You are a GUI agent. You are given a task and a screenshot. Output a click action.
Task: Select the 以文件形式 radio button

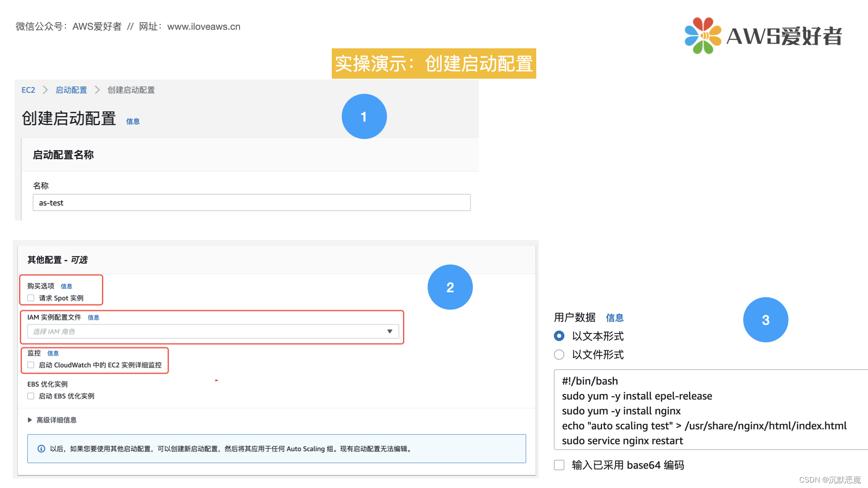tap(559, 355)
